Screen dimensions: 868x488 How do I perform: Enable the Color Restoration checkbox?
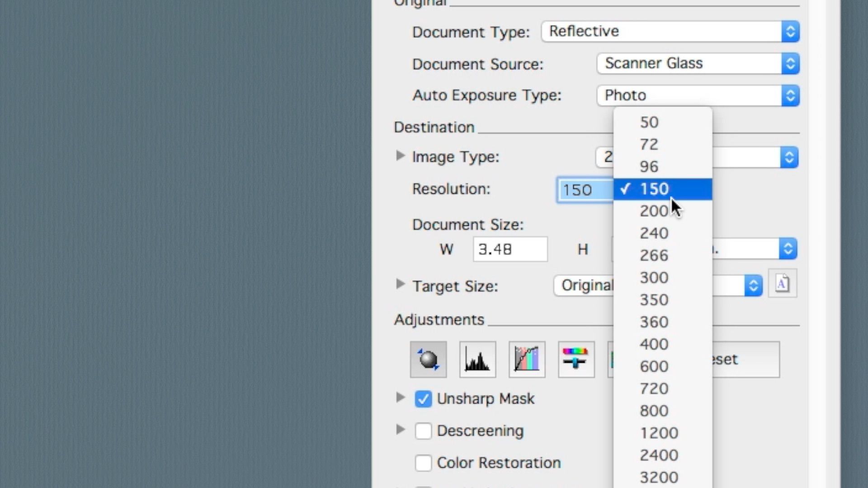(x=423, y=463)
